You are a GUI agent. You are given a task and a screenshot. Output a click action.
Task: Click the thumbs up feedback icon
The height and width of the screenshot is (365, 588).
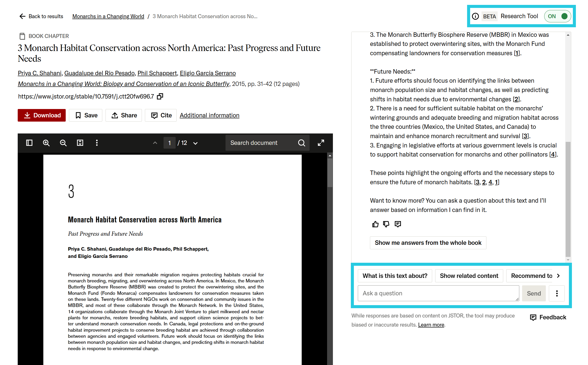tap(376, 224)
